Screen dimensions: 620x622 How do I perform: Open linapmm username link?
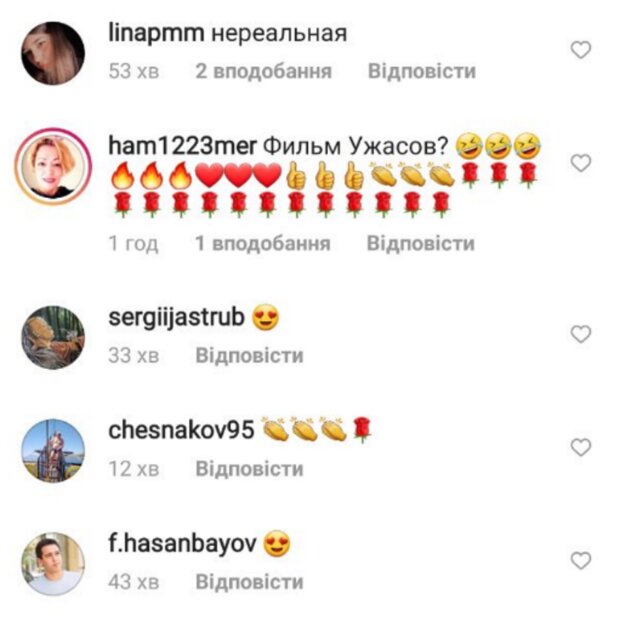click(x=156, y=33)
